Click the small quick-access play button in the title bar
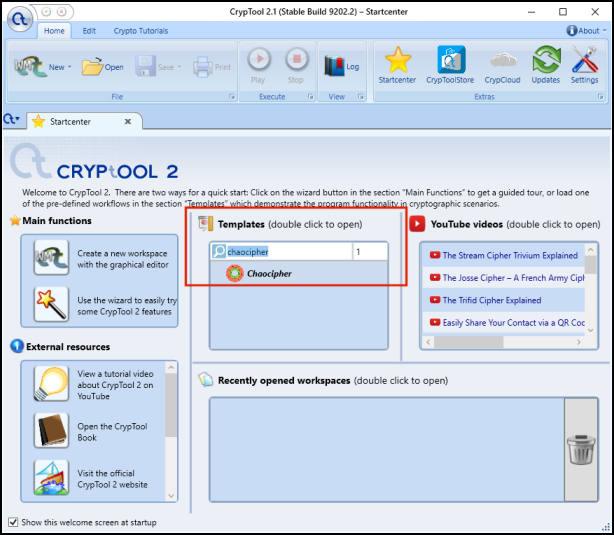 [x=46, y=12]
